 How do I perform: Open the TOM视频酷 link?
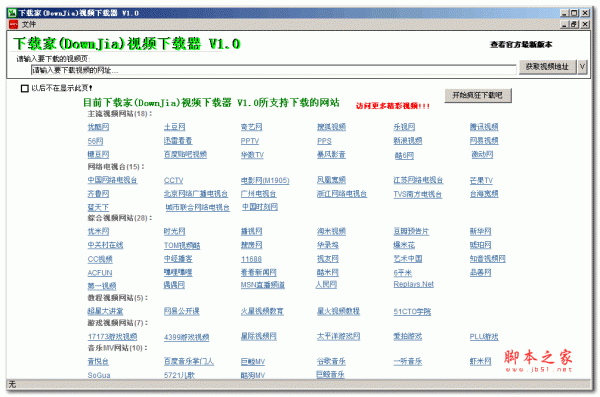[x=182, y=246]
